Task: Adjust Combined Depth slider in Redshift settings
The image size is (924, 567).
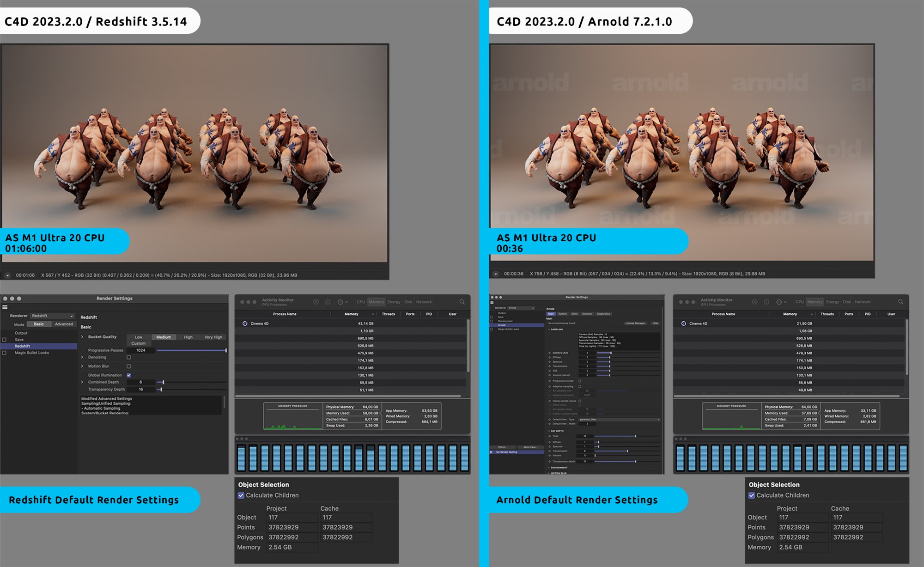Action: [192, 382]
